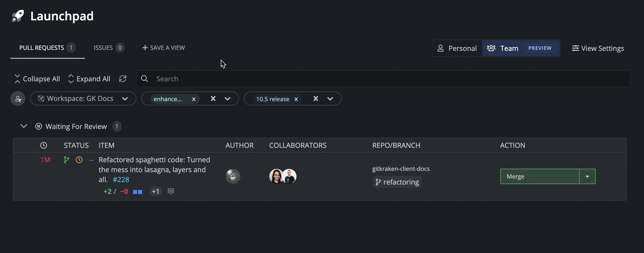The image size is (644, 253).
Task: Click the STATUS column header
Action: click(x=76, y=145)
